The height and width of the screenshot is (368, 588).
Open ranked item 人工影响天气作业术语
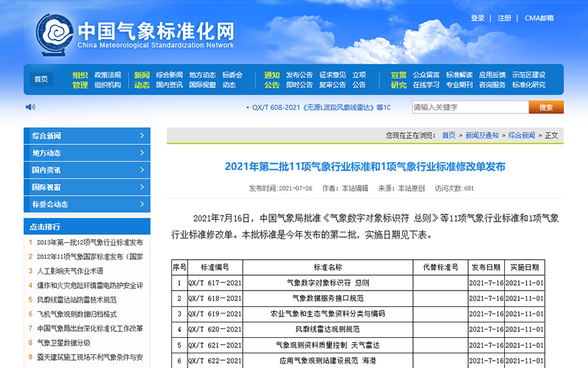tap(70, 271)
